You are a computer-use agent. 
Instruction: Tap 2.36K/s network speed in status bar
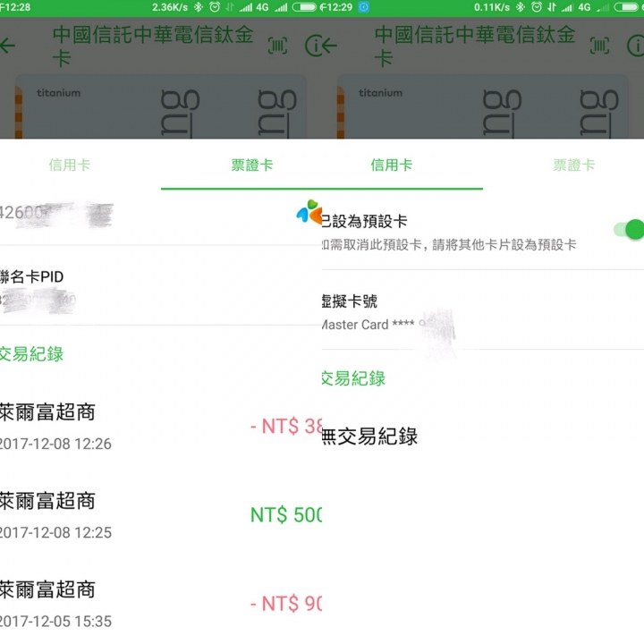(170, 7)
